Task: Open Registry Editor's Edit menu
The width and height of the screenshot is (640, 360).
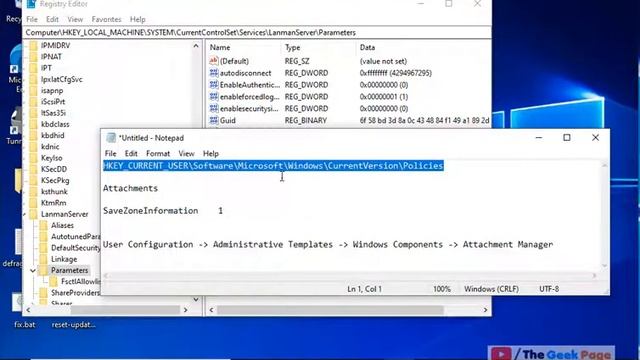Action: coord(52,19)
